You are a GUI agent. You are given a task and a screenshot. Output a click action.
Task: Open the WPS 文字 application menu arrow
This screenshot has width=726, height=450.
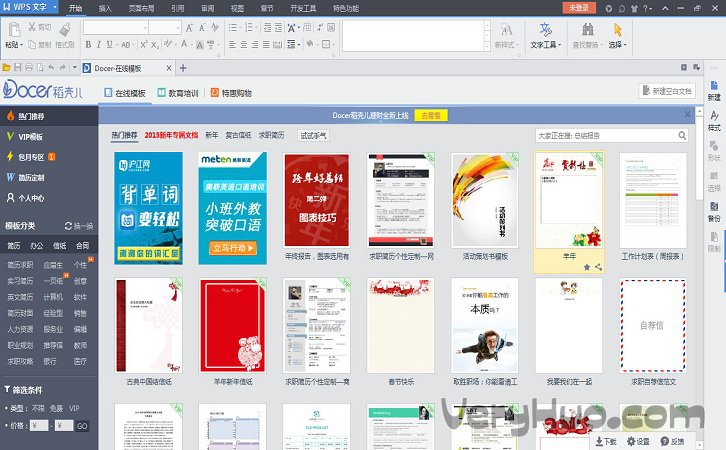click(x=55, y=7)
